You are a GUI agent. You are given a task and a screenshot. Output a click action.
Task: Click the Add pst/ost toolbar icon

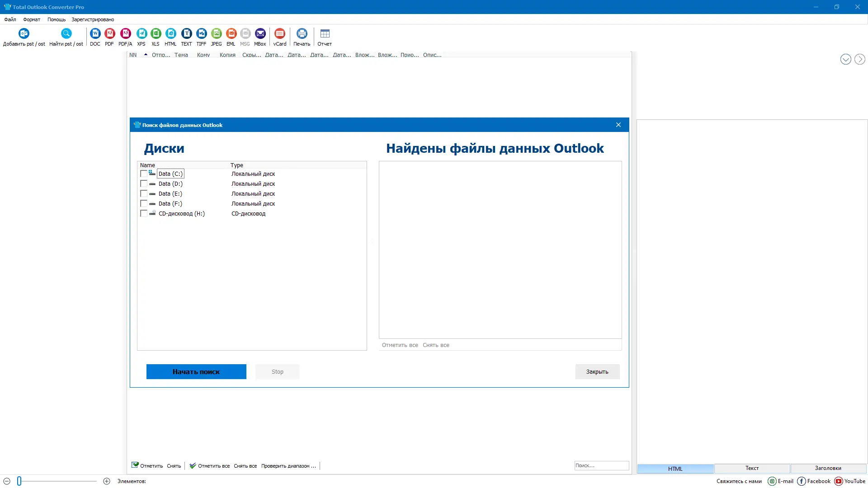(x=24, y=34)
